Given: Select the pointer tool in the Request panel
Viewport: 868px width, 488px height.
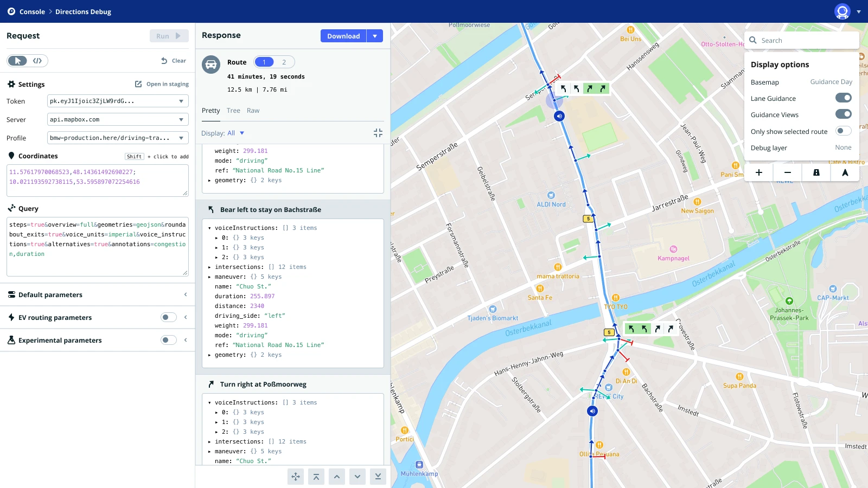Looking at the screenshot, I should tap(17, 60).
